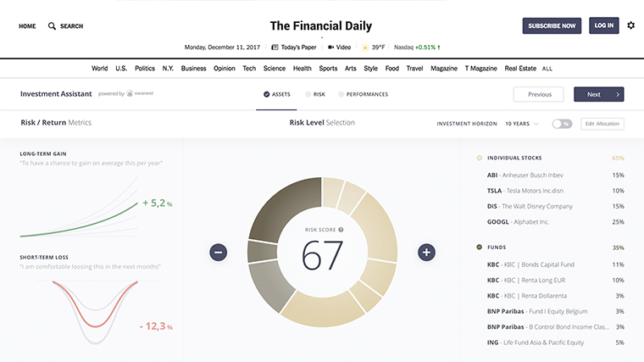Select the GOOGL Alphabet Inc. row
The width and height of the screenshot is (644, 362).
555,222
